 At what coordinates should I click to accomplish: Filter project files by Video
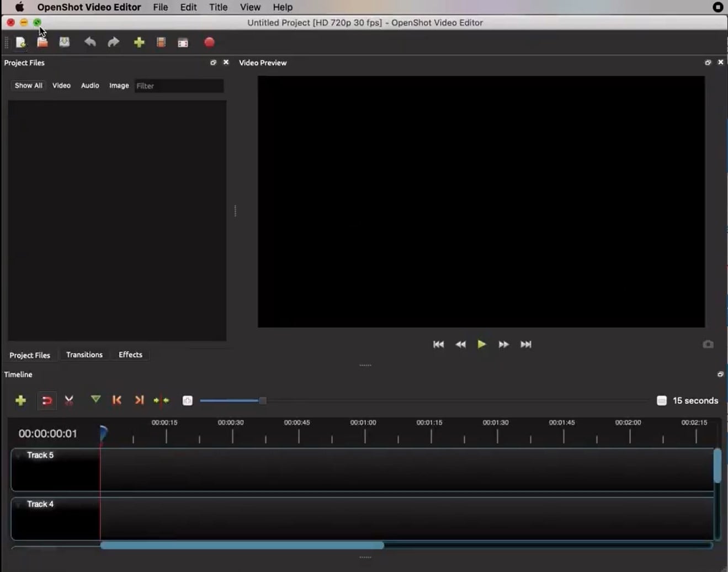[x=61, y=85]
